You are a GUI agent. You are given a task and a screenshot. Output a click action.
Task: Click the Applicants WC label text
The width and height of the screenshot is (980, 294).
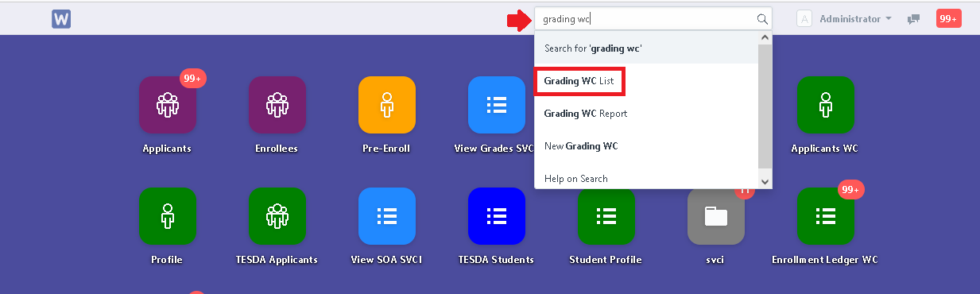(x=825, y=149)
